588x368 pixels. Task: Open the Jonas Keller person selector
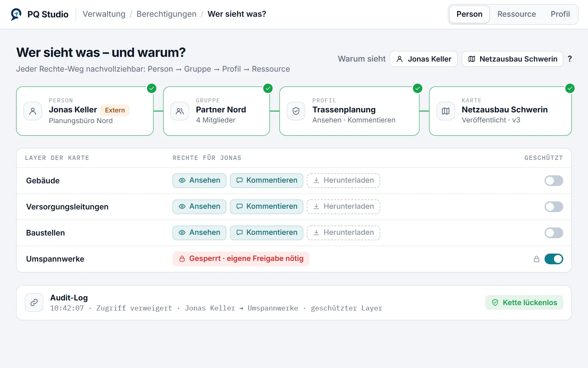[x=424, y=59]
